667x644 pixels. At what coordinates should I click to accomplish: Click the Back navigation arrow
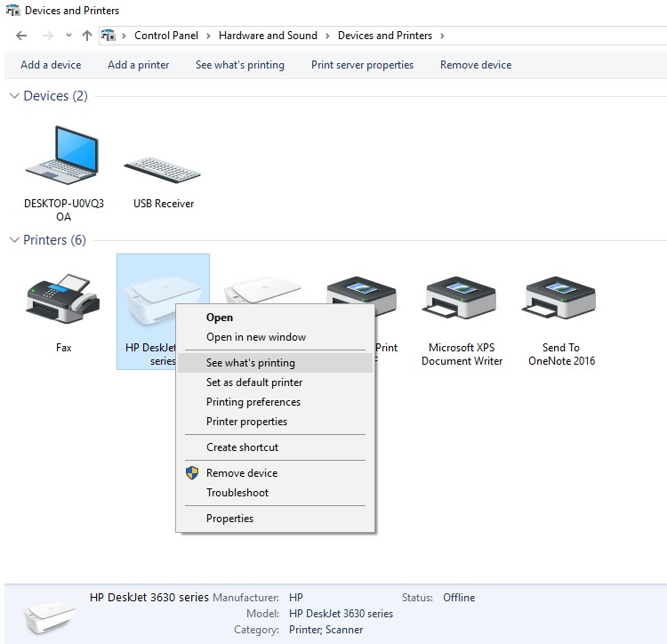coord(22,36)
